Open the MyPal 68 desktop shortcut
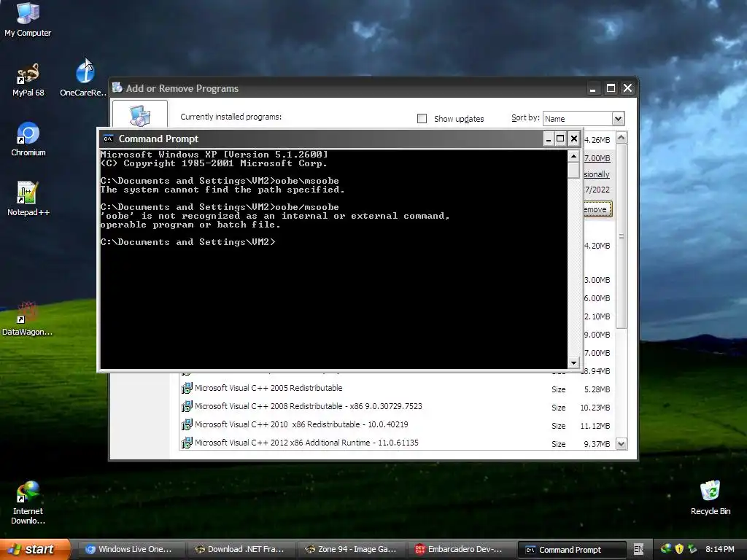Viewport: 747px width, 560px height. point(28,79)
